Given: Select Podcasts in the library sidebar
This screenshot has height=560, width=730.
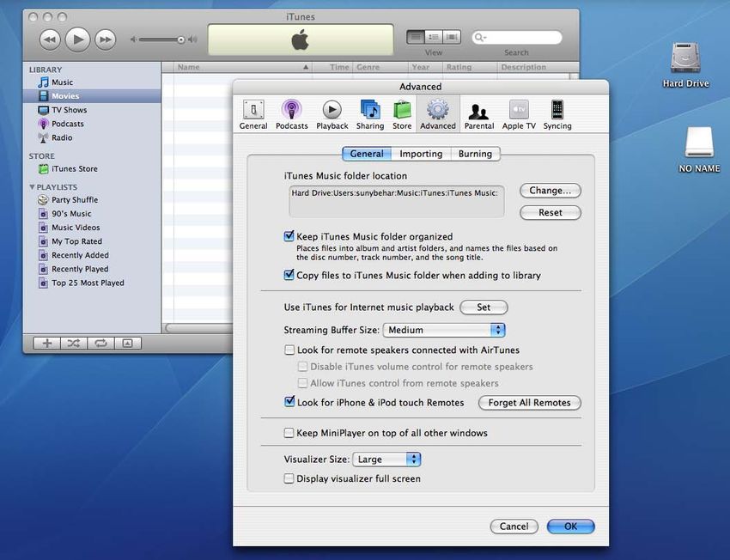Looking at the screenshot, I should coord(68,124).
